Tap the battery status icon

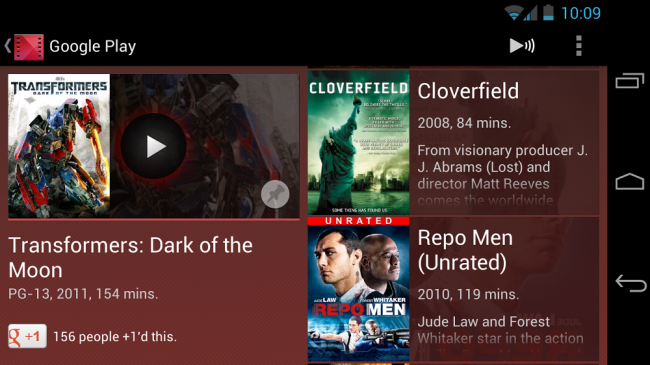(x=548, y=12)
